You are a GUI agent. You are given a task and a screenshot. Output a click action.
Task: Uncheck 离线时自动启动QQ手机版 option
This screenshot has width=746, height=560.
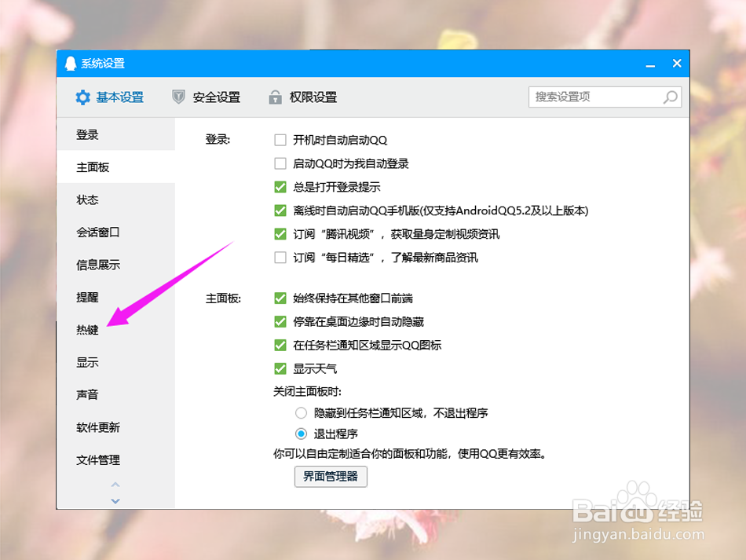coord(280,210)
